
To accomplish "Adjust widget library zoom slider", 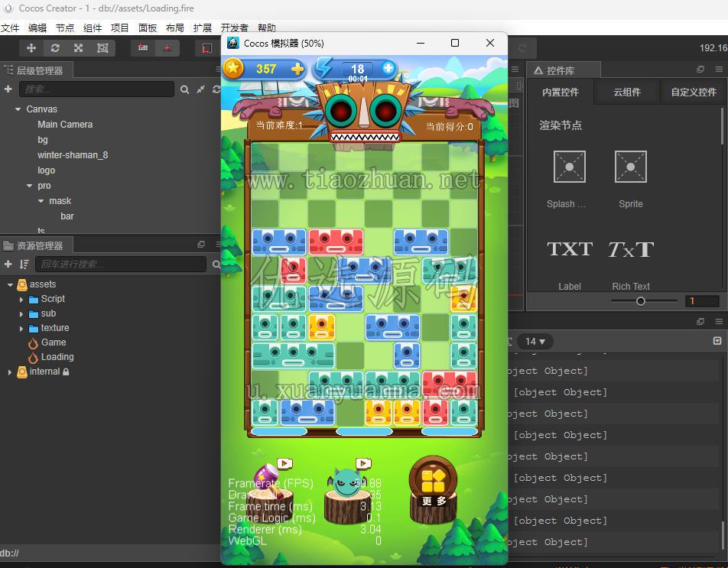I will (641, 301).
